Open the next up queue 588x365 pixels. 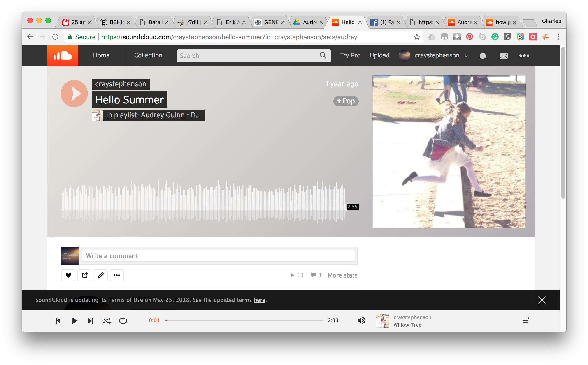coord(526,320)
